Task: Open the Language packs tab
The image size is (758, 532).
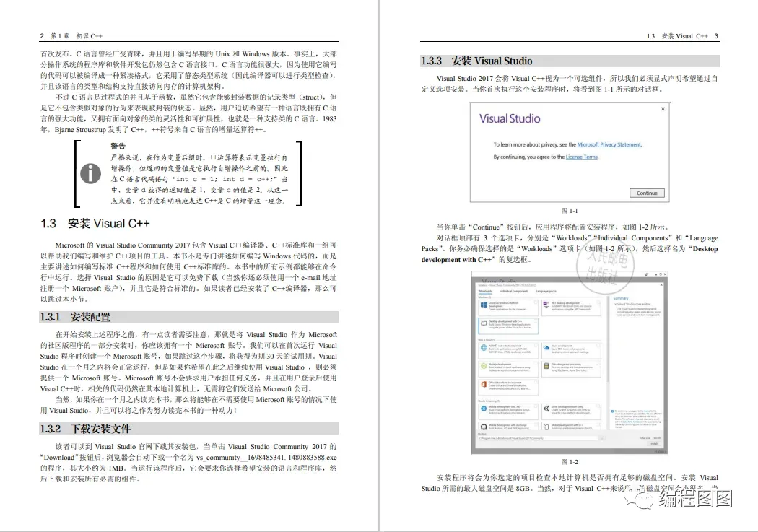Action: 546,291
